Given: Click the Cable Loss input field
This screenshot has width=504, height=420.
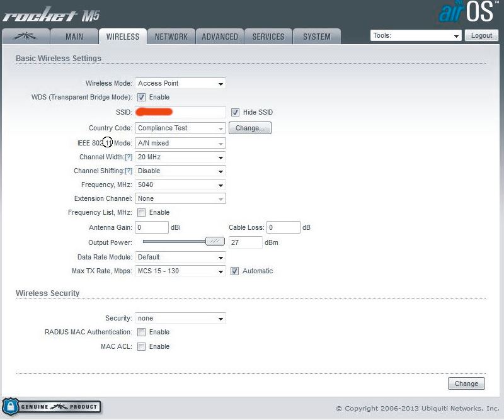Looking at the screenshot, I should point(283,227).
